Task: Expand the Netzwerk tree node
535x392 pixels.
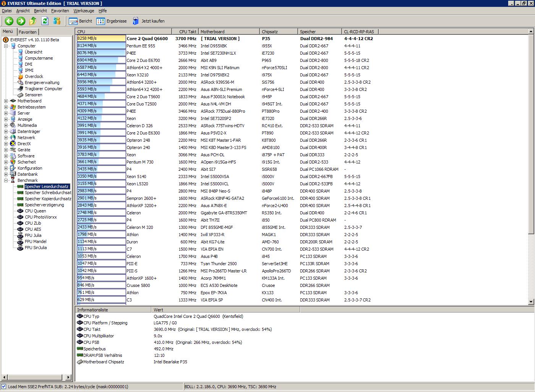Action: coord(6,138)
